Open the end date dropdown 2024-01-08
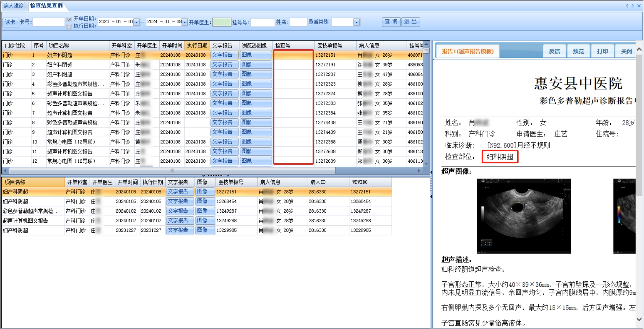 click(x=185, y=22)
